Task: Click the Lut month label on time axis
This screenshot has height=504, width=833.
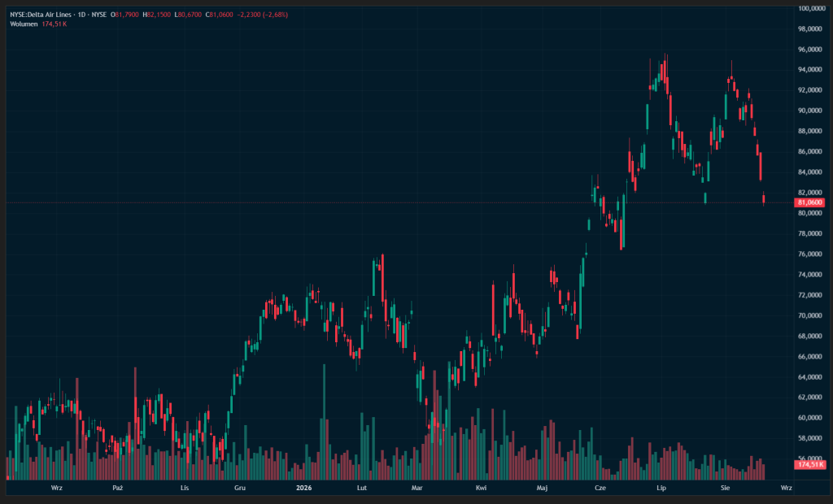Action: point(362,488)
